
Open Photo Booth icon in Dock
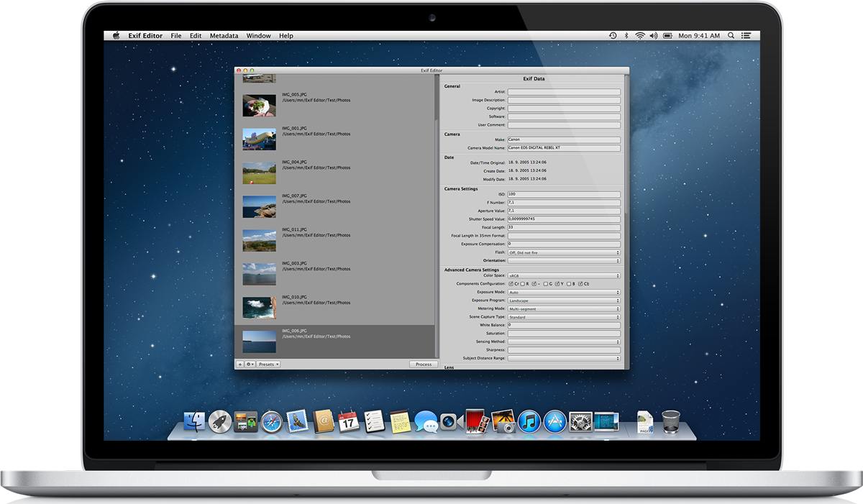[x=476, y=421]
